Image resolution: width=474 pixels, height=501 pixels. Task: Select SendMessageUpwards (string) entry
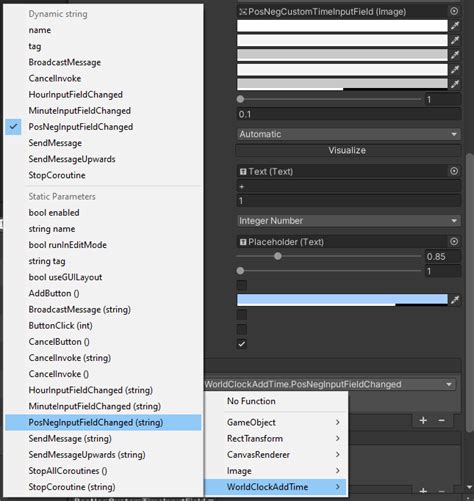[x=103, y=455]
